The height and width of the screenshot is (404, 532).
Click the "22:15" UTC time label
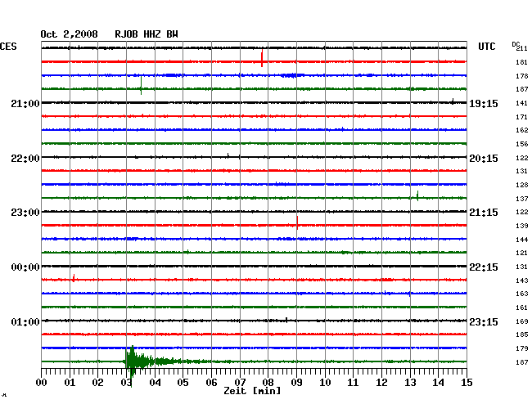484,267
